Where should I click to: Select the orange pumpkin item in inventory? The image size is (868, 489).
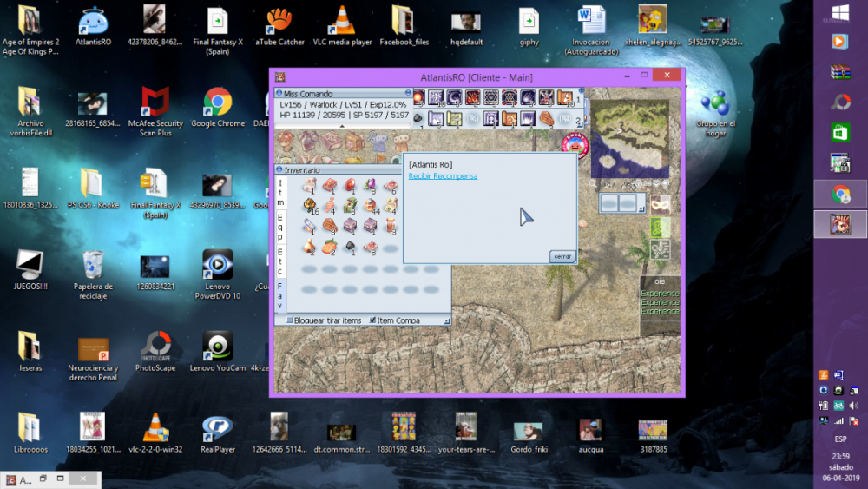[x=330, y=247]
